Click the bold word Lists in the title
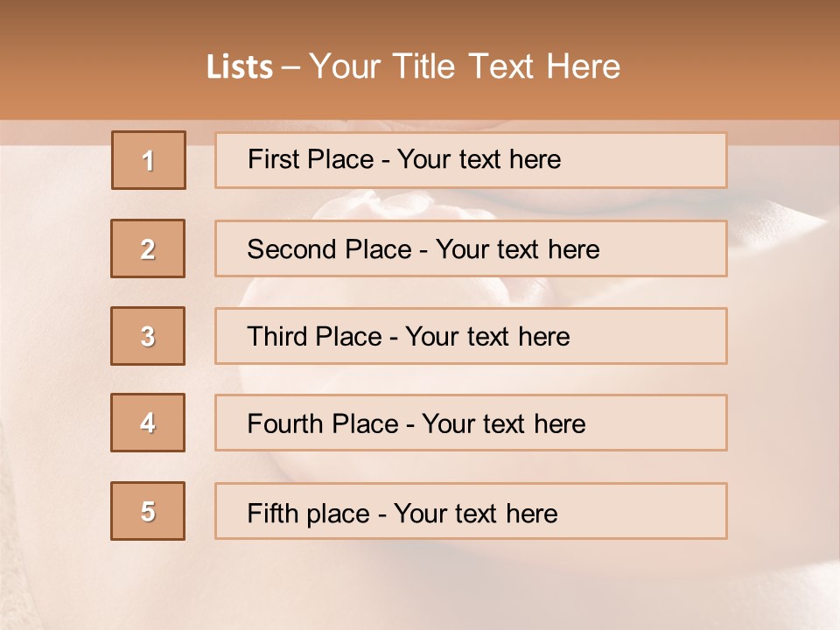Image resolution: width=840 pixels, height=630 pixels. pos(240,67)
